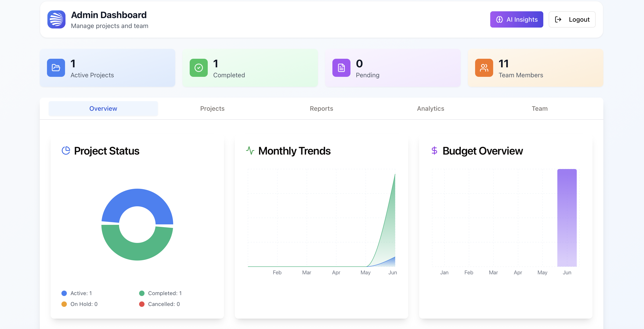The image size is (644, 329).
Task: Click 'May' axis label in Monthly Trends
Action: point(365,273)
